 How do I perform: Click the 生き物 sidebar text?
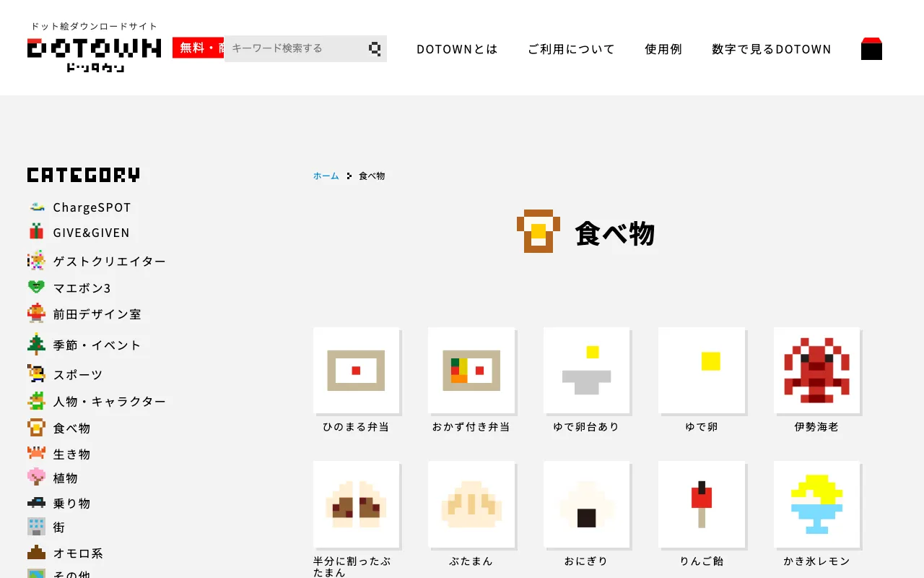click(71, 454)
